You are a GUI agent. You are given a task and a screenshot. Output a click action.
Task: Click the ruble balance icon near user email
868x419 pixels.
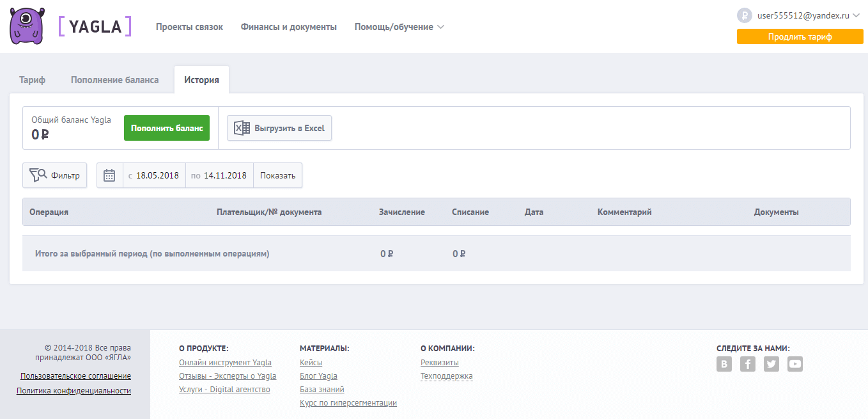[744, 15]
